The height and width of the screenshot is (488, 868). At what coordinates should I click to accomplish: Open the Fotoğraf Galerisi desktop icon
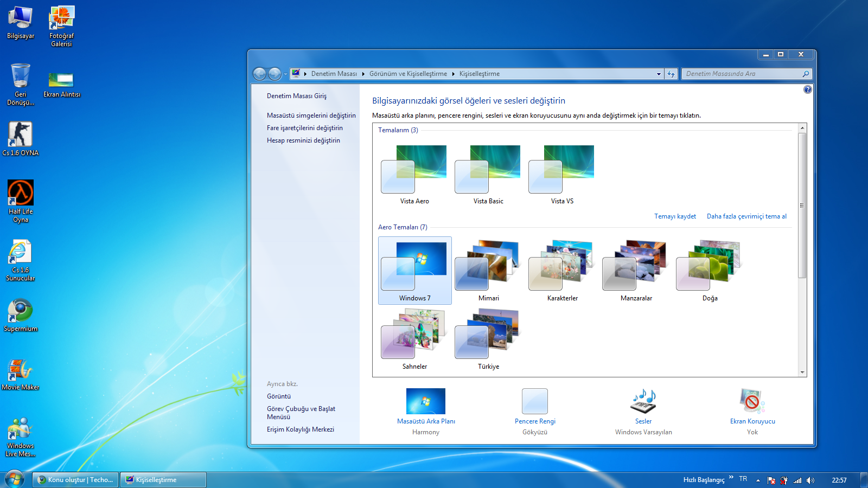click(61, 26)
